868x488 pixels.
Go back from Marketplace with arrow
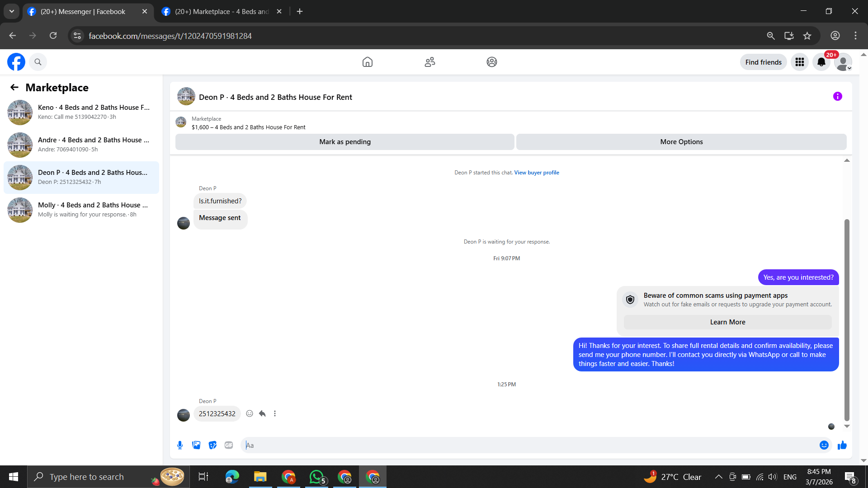(x=14, y=87)
